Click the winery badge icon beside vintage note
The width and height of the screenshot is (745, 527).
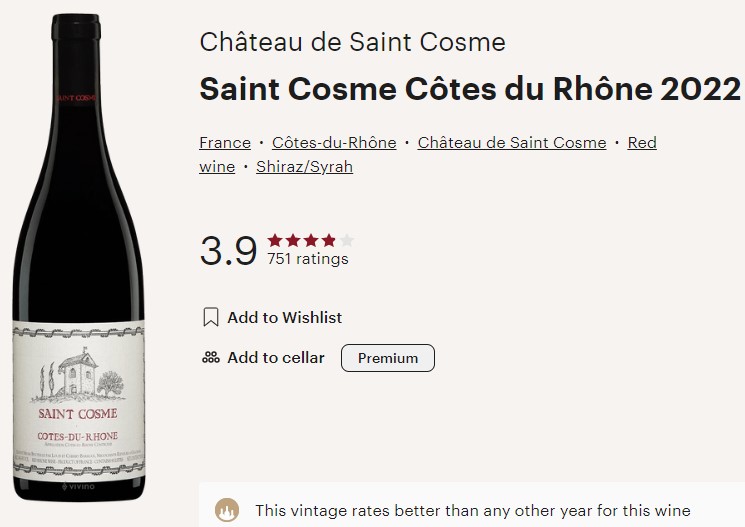click(x=227, y=510)
